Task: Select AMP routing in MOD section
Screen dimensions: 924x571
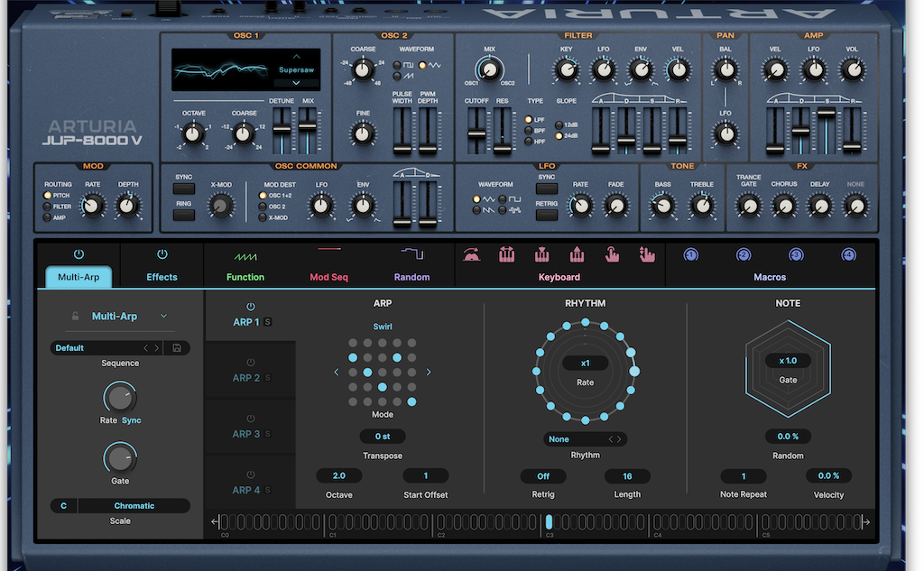Action: [47, 217]
